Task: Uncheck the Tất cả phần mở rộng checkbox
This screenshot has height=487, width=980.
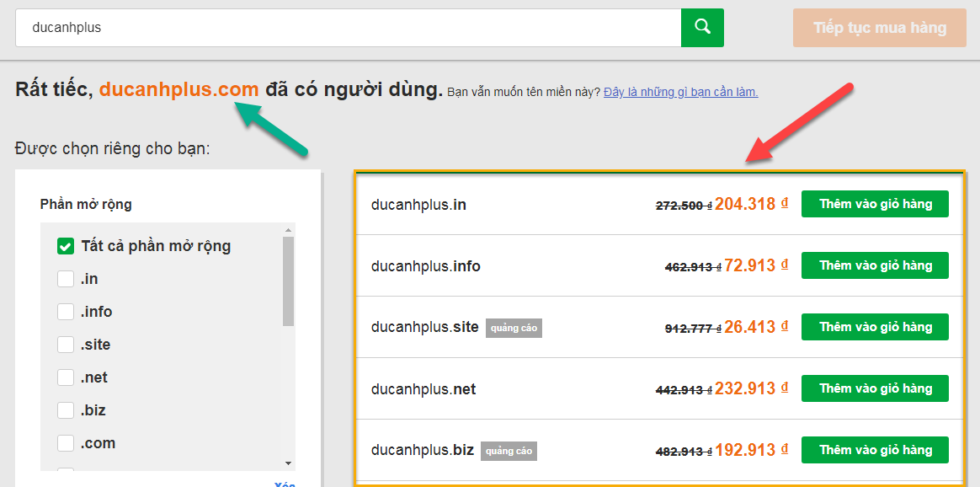Action: pyautogui.click(x=66, y=246)
